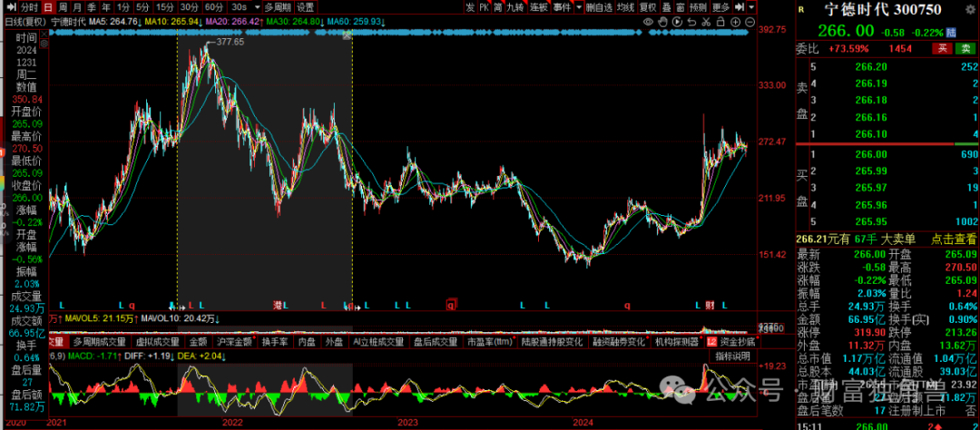Expand the period dropdown arrow after 30s
This screenshot has width=980, height=430.
256,6
